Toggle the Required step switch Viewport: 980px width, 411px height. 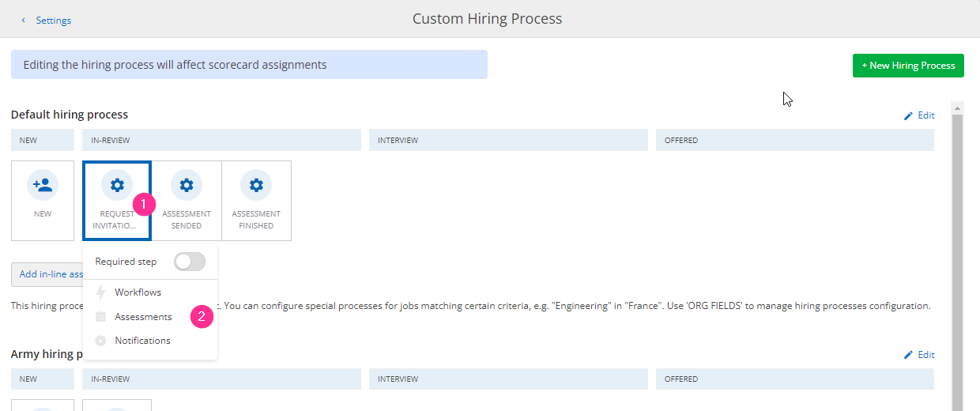(189, 262)
